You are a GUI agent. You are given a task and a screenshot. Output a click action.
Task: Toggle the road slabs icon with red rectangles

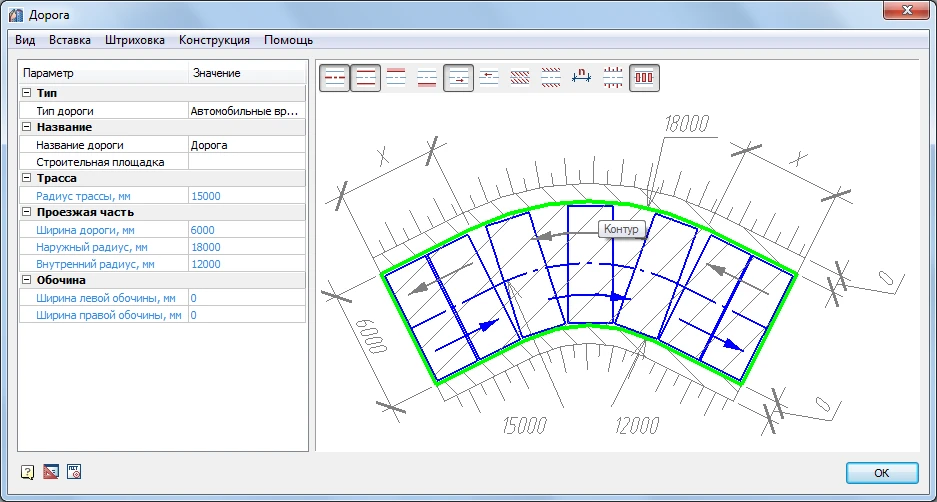pos(645,78)
